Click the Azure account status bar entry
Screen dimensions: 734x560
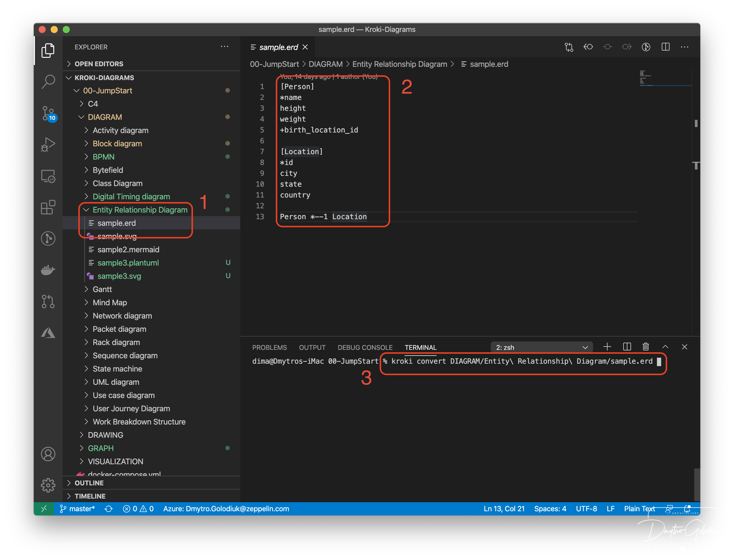(226, 509)
